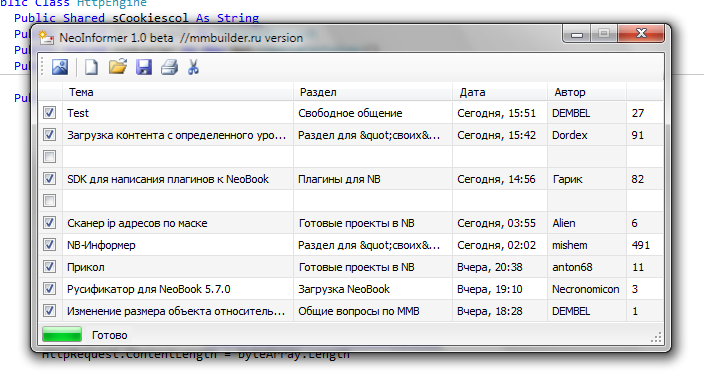
Task: Click the image icon in toolbar
Action: (x=60, y=67)
